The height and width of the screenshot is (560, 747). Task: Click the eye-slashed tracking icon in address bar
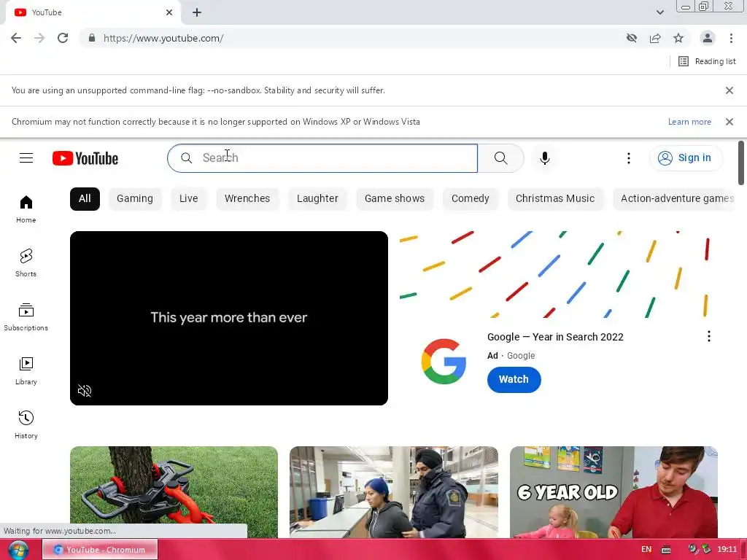click(x=632, y=38)
